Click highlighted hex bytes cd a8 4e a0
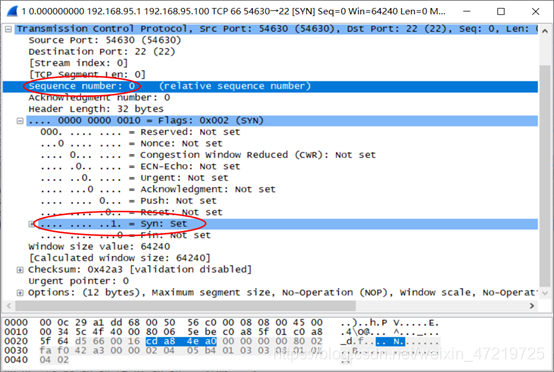The height and width of the screenshot is (372, 554). (x=181, y=341)
